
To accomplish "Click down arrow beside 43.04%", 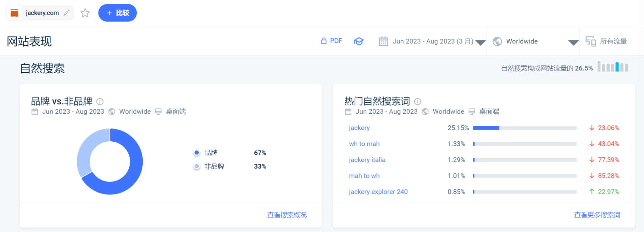I will [x=592, y=144].
